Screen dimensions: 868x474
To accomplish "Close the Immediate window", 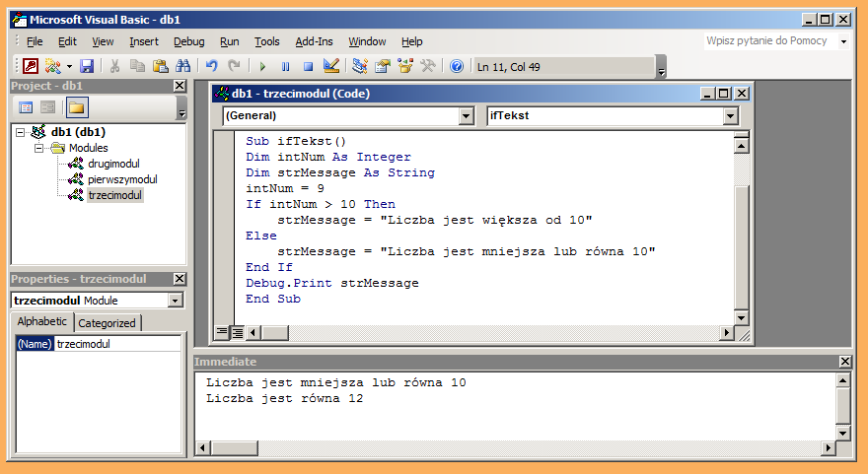I will click(x=844, y=362).
